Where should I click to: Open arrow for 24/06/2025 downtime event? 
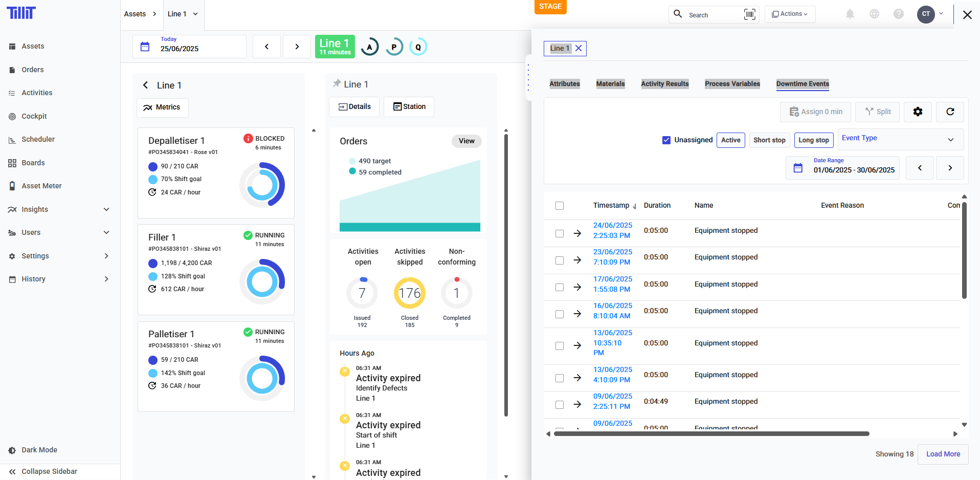577,233
